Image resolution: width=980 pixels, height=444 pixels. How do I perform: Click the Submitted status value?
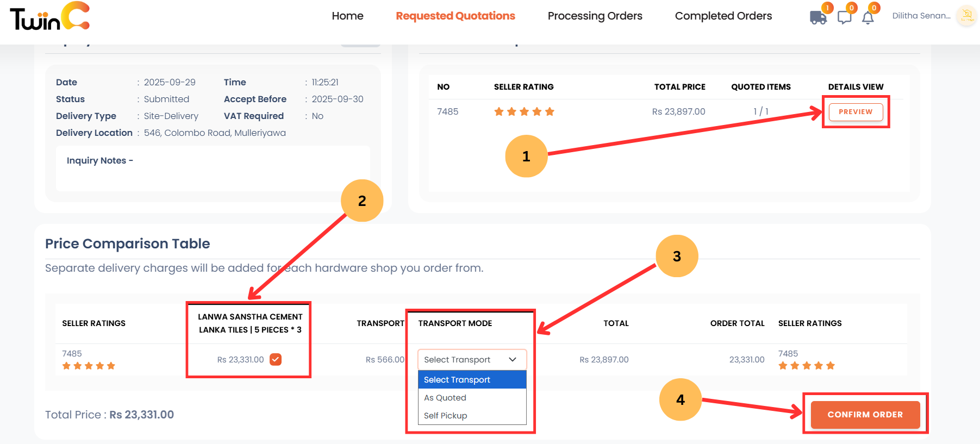166,99
